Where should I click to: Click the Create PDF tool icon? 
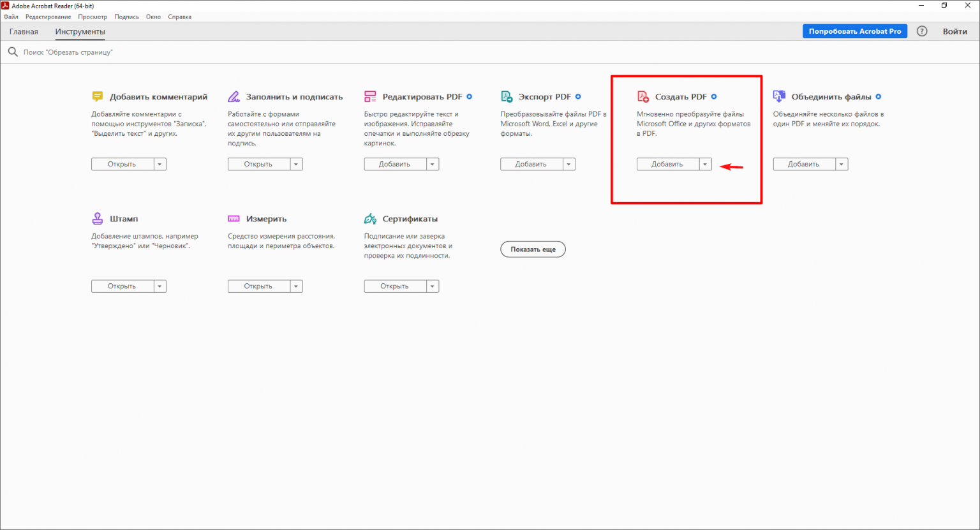click(x=643, y=97)
